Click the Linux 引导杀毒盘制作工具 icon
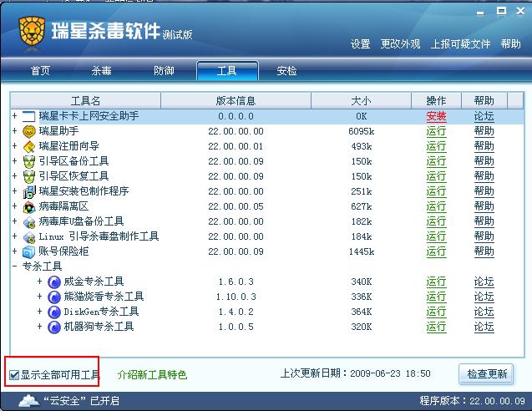The width and height of the screenshot is (532, 411). (29, 236)
